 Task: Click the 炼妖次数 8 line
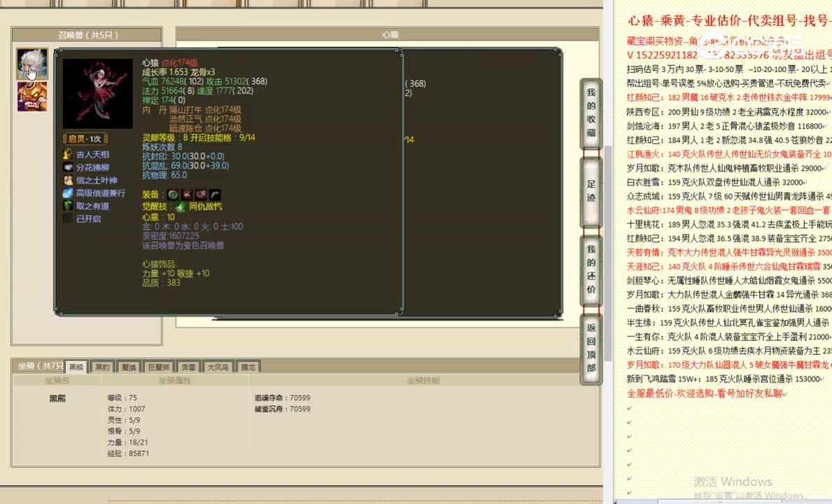coord(162,147)
